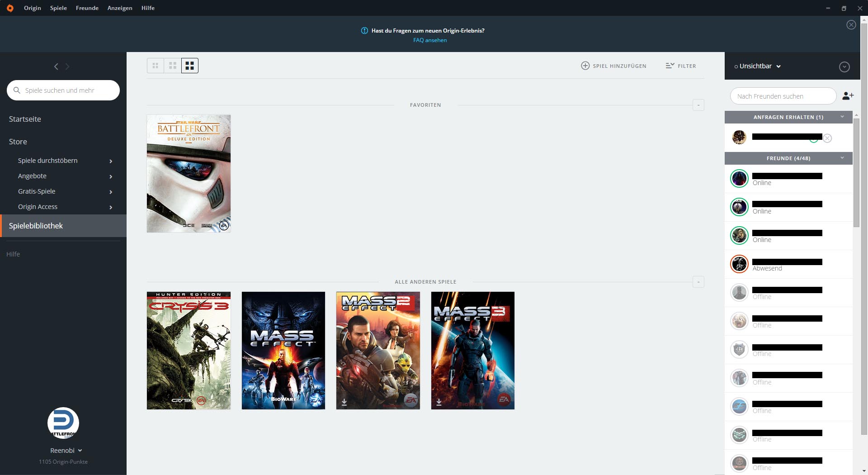This screenshot has height=475, width=868.
Task: Click the third offline friend's avatar
Action: tap(739, 350)
